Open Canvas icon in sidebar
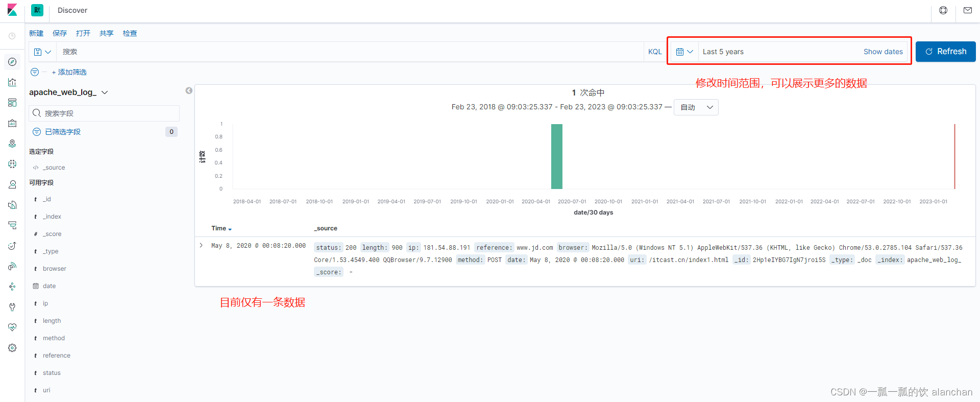 12,123
